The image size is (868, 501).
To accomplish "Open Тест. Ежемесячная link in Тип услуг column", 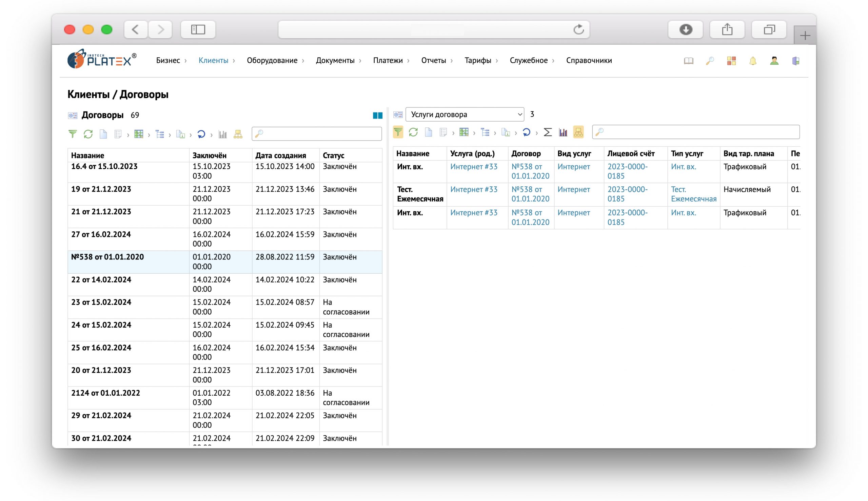I will [x=693, y=194].
